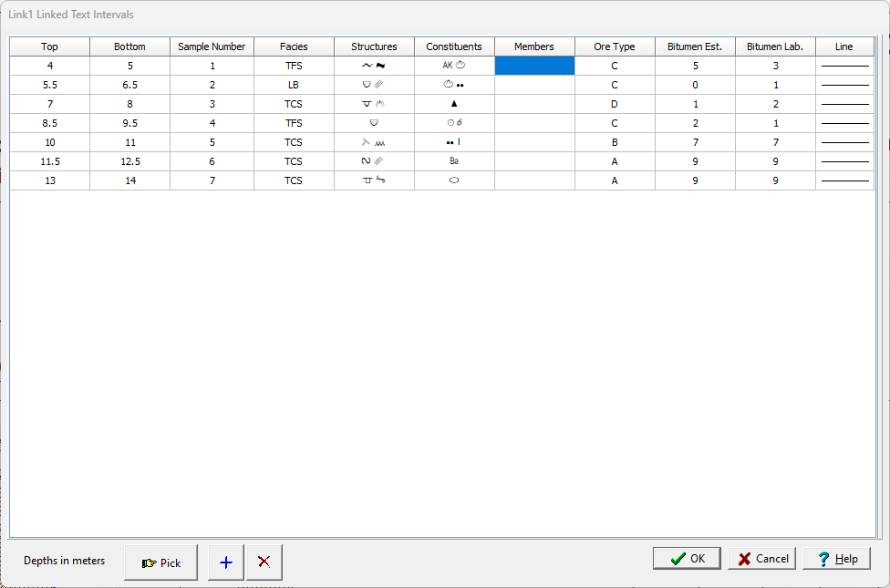Select the LB facies cell
This screenshot has width=890, height=588.
(x=294, y=85)
